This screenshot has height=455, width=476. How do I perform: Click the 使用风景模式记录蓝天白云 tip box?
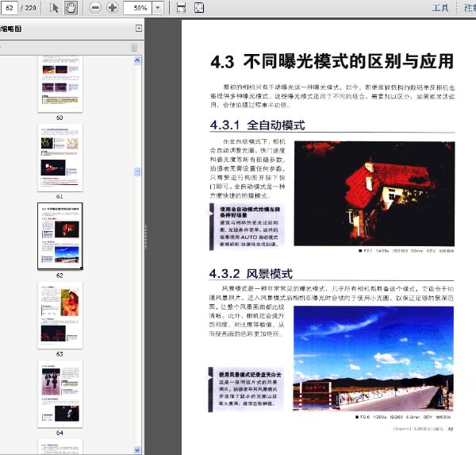246,389
